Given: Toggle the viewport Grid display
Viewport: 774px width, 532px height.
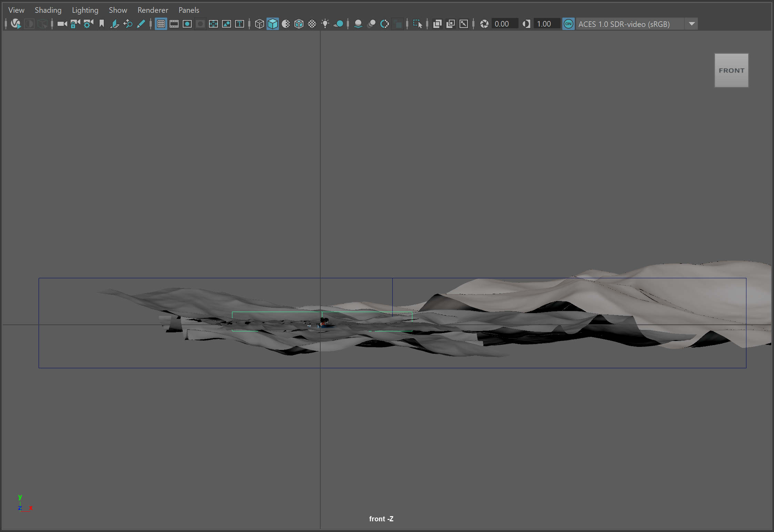Looking at the screenshot, I should coord(161,24).
